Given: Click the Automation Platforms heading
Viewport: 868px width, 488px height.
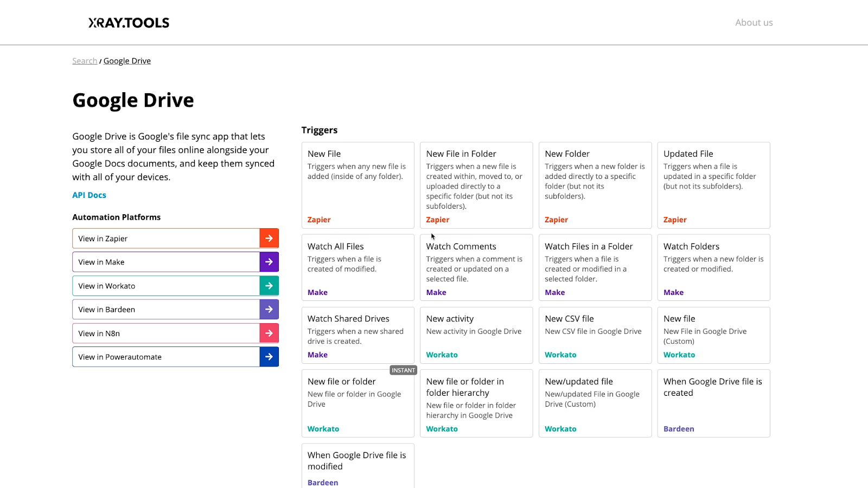Looking at the screenshot, I should point(117,217).
